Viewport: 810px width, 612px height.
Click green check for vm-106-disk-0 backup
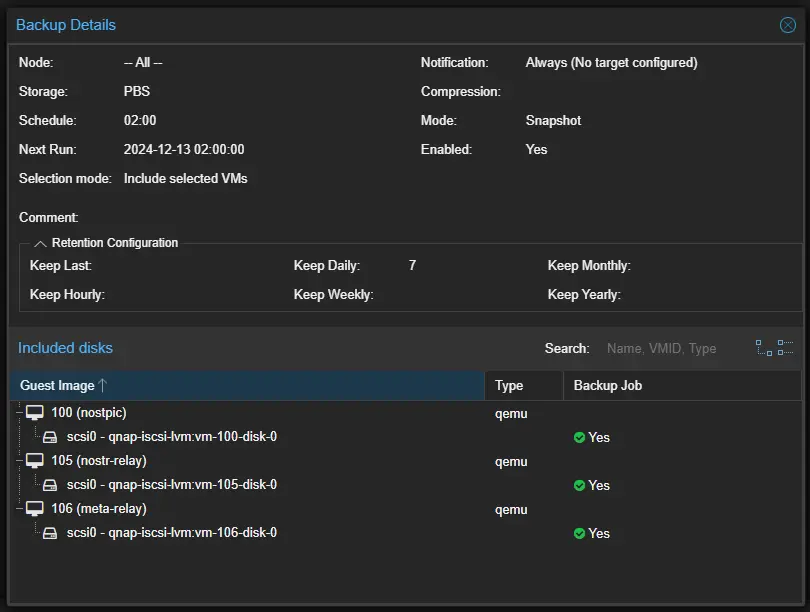579,534
